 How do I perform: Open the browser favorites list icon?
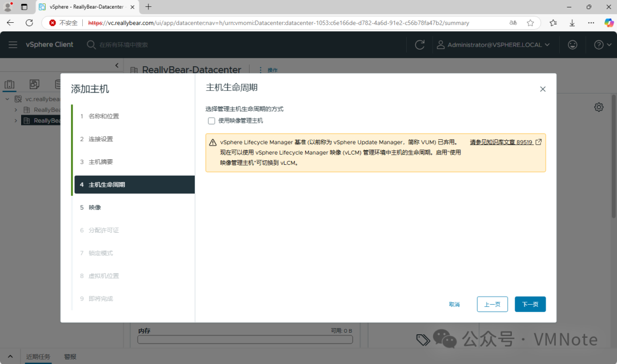click(x=553, y=23)
